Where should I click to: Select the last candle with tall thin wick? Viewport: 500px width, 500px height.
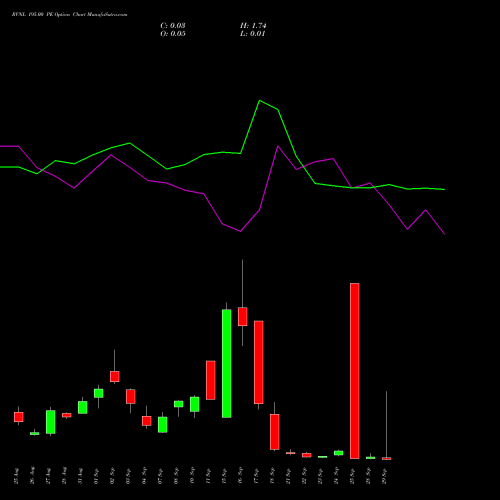click(x=387, y=425)
